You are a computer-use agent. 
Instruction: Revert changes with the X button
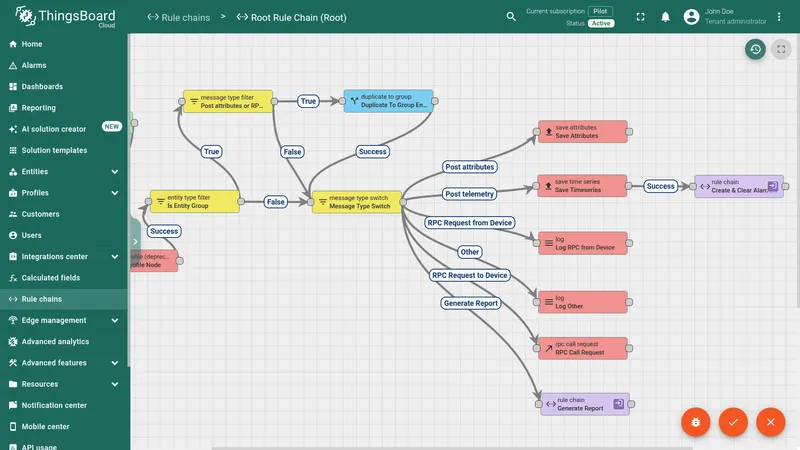click(x=770, y=422)
